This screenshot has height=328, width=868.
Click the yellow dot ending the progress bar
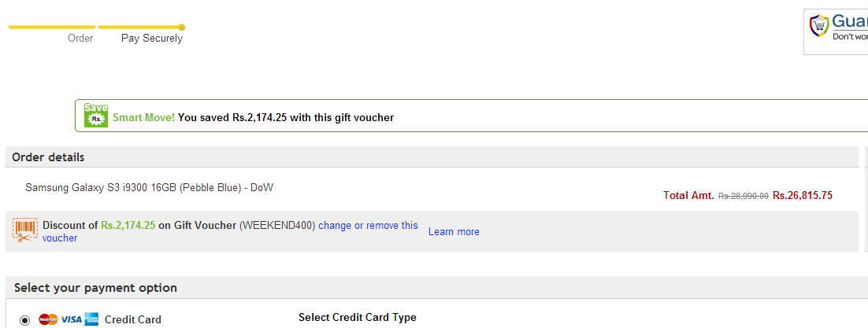tap(182, 27)
